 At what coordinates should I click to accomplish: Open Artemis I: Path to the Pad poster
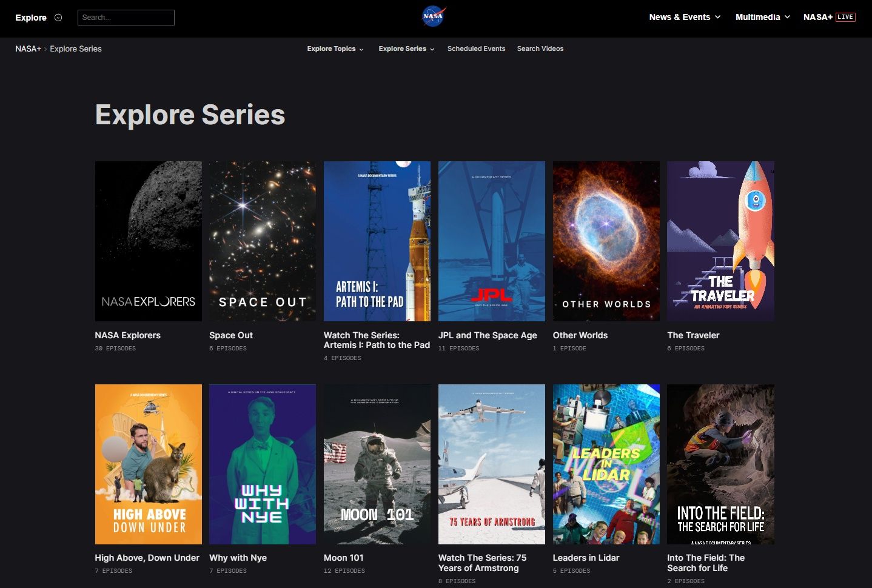377,241
